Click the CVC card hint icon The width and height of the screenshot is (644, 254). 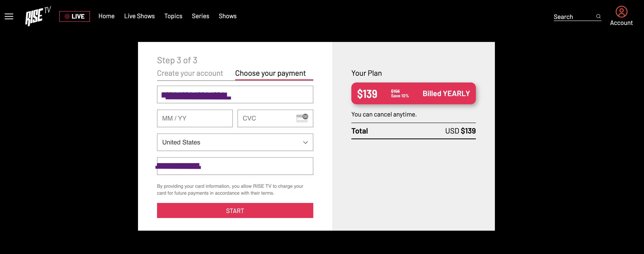(x=302, y=118)
